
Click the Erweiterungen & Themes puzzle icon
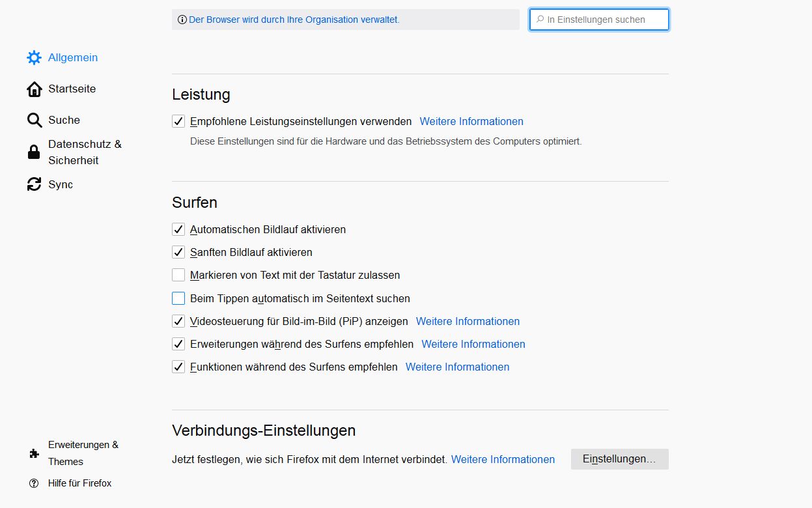(x=34, y=453)
